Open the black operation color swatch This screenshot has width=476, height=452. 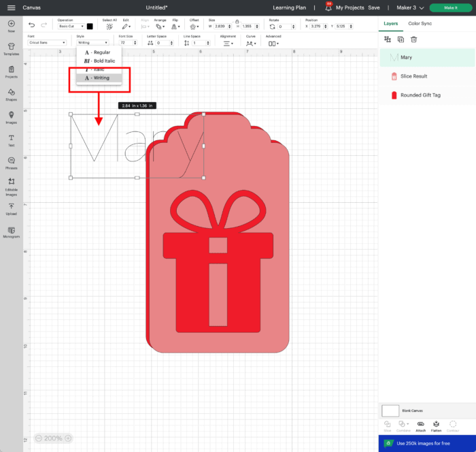tap(90, 27)
